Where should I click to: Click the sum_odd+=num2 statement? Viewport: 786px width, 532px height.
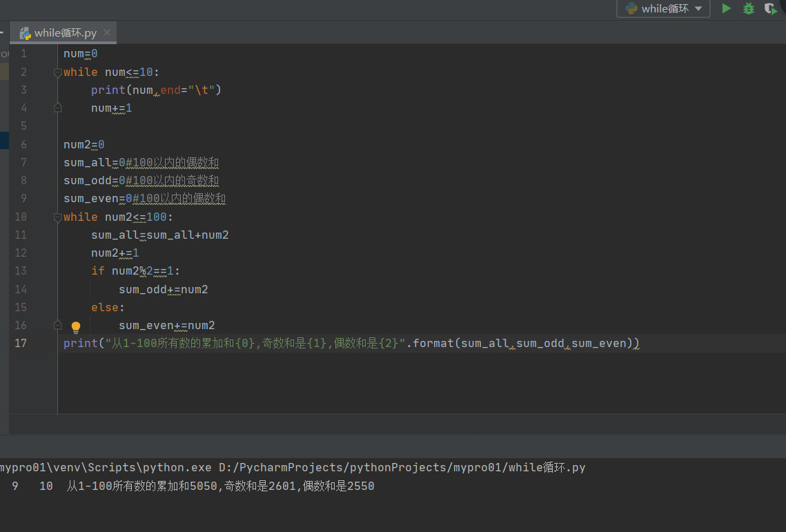(x=163, y=290)
